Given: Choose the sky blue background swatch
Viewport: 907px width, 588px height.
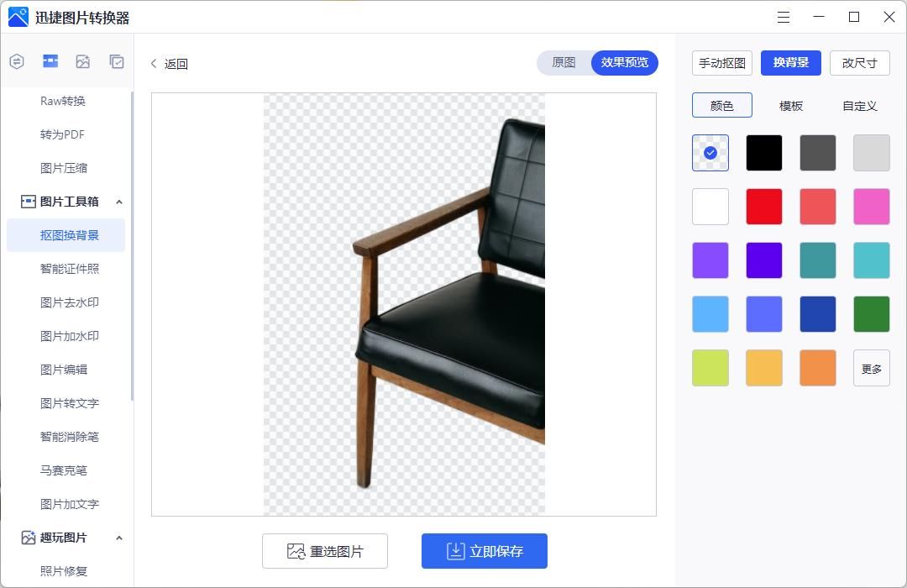Looking at the screenshot, I should [710, 314].
